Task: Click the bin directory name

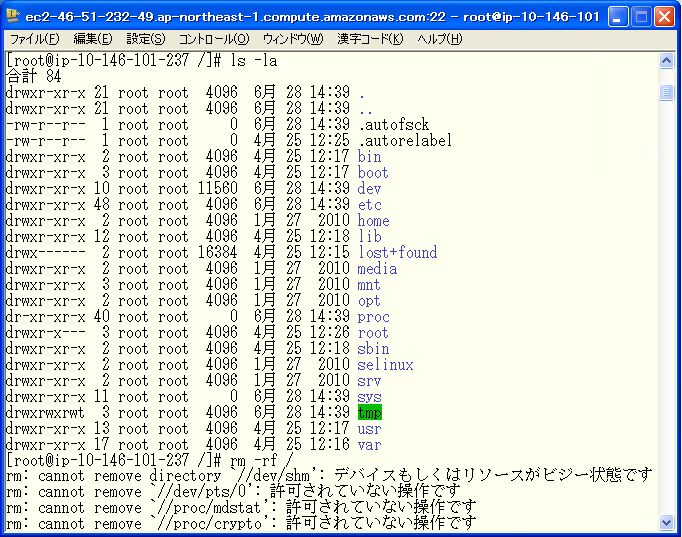Action: pyautogui.click(x=370, y=157)
